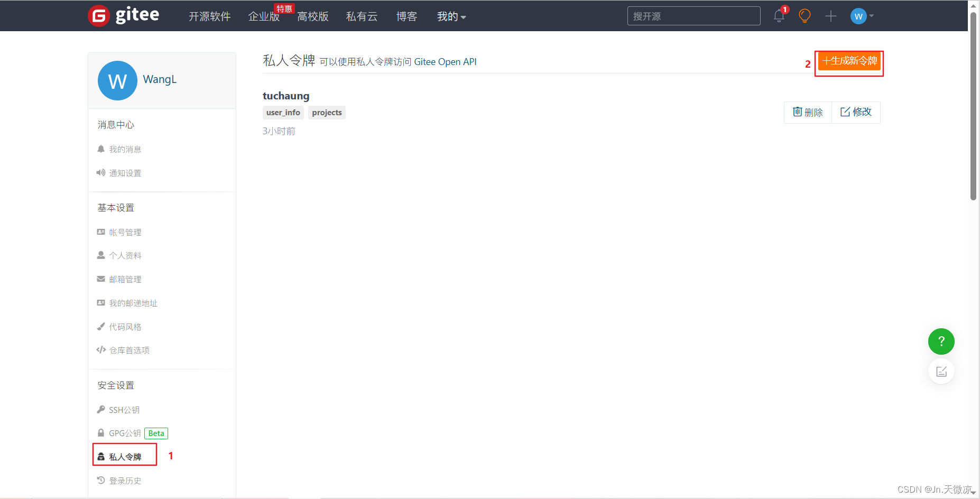Click the bell notification icon
The image size is (980, 499).
[x=779, y=16]
